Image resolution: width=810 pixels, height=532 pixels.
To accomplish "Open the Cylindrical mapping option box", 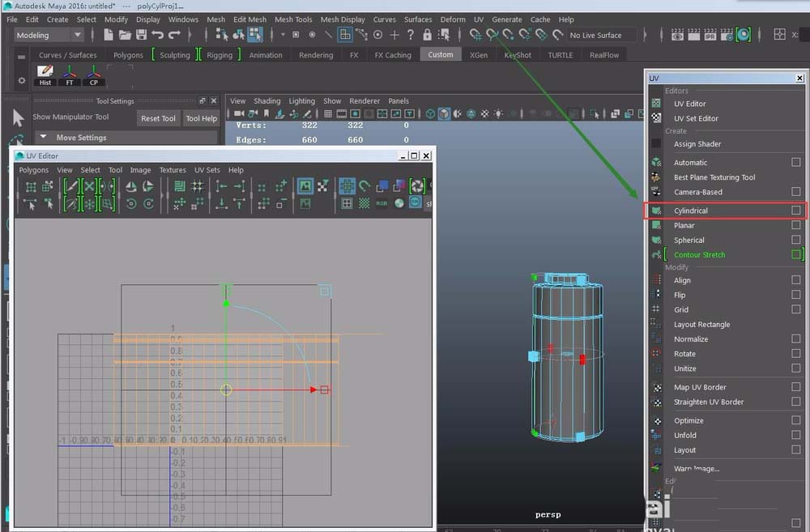I will (796, 211).
